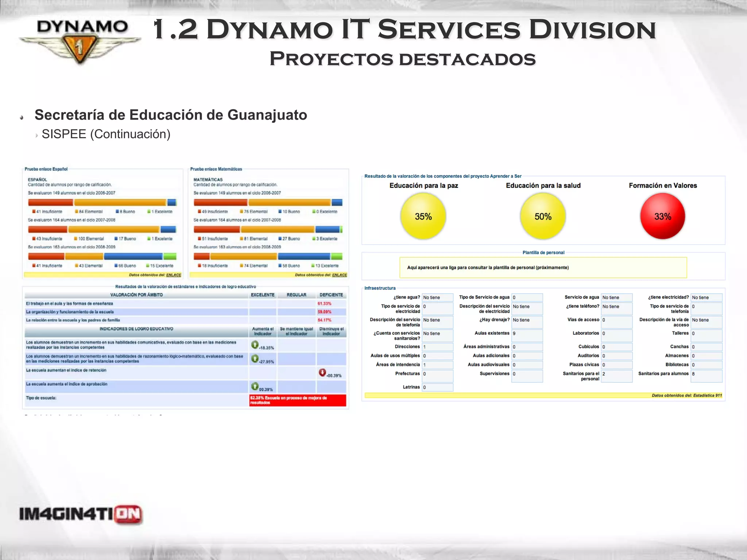Click the SISPEE (Continuación) subheading
This screenshot has width=747, height=560.
[106, 134]
